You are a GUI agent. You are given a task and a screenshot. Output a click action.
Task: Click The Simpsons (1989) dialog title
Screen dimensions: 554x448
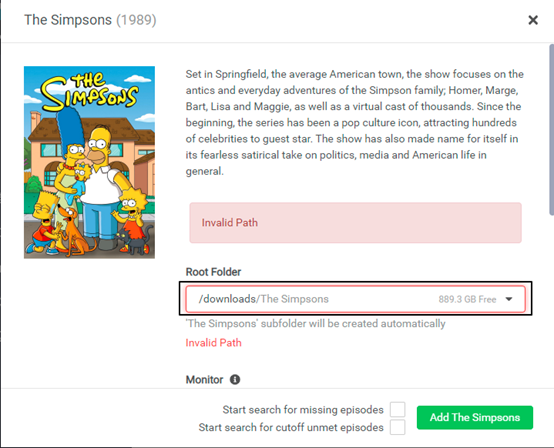pos(90,20)
